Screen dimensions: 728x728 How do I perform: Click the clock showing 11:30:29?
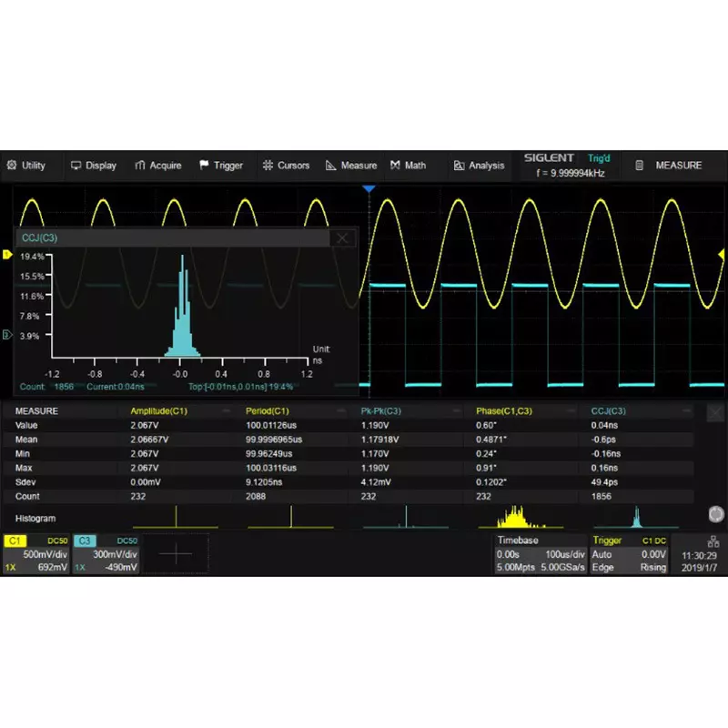(699, 555)
